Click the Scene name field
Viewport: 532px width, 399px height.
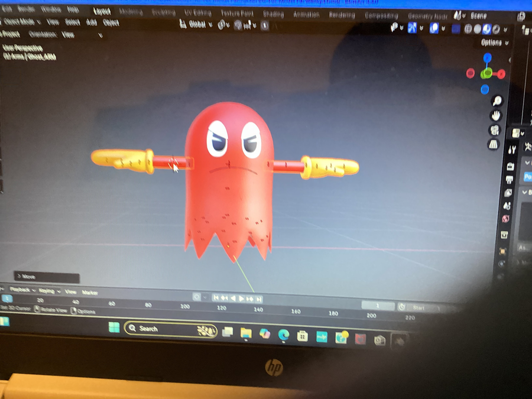coord(479,17)
